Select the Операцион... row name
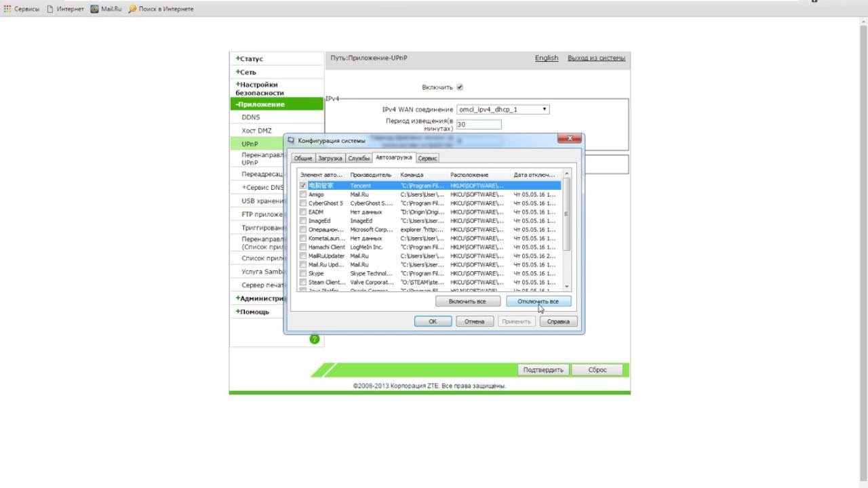The width and height of the screenshot is (868, 488). (x=326, y=230)
